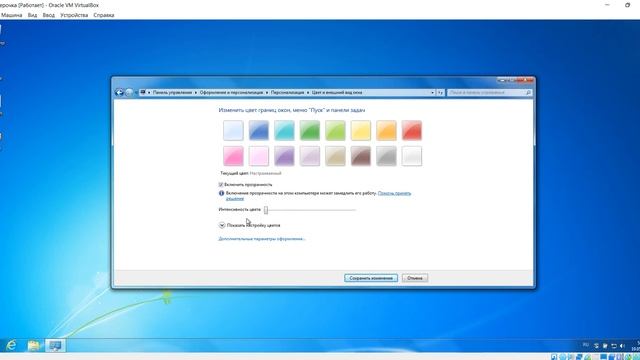This screenshot has height=360, width=640.
Task: Select the yellow color swatch
Action: [x=361, y=130]
